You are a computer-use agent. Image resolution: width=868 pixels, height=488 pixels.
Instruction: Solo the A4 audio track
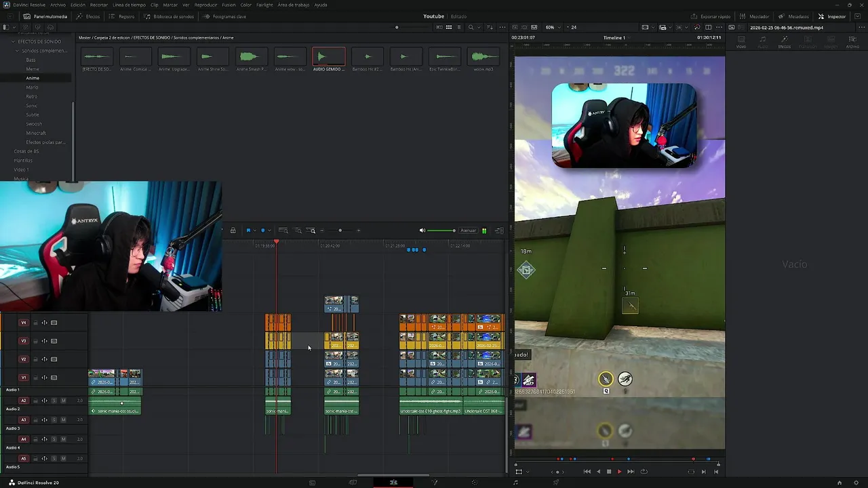pyautogui.click(x=54, y=439)
